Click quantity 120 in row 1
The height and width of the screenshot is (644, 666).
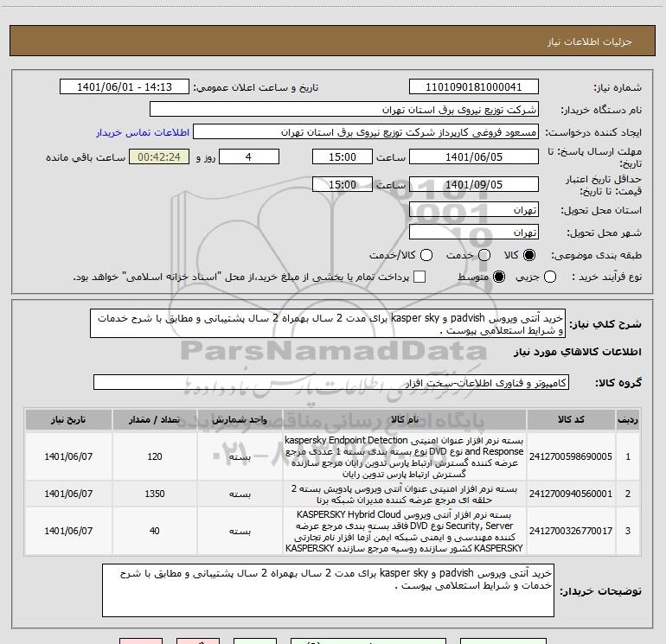[x=155, y=456]
